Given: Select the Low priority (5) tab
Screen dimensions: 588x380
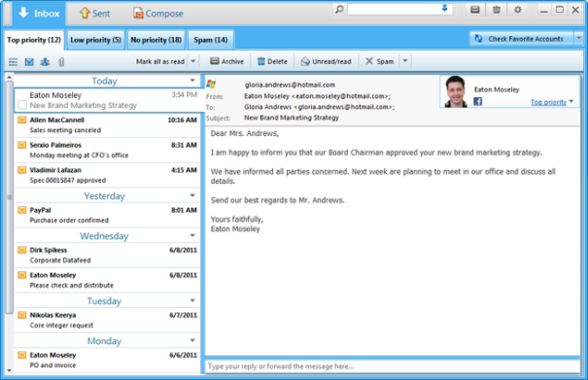Looking at the screenshot, I should pyautogui.click(x=95, y=40).
